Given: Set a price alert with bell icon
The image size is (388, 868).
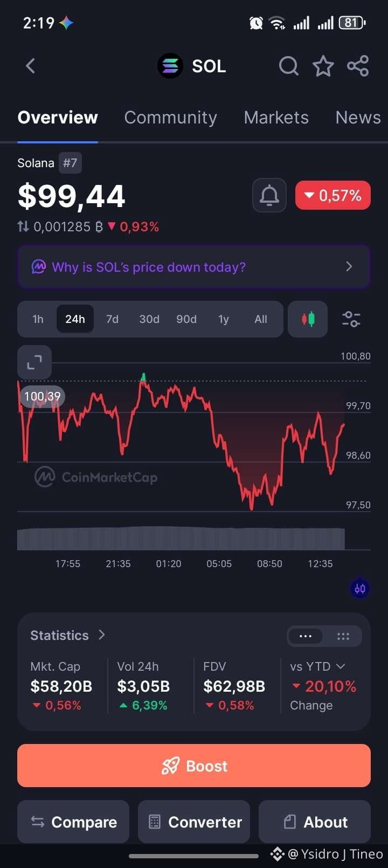Looking at the screenshot, I should pyautogui.click(x=269, y=195).
